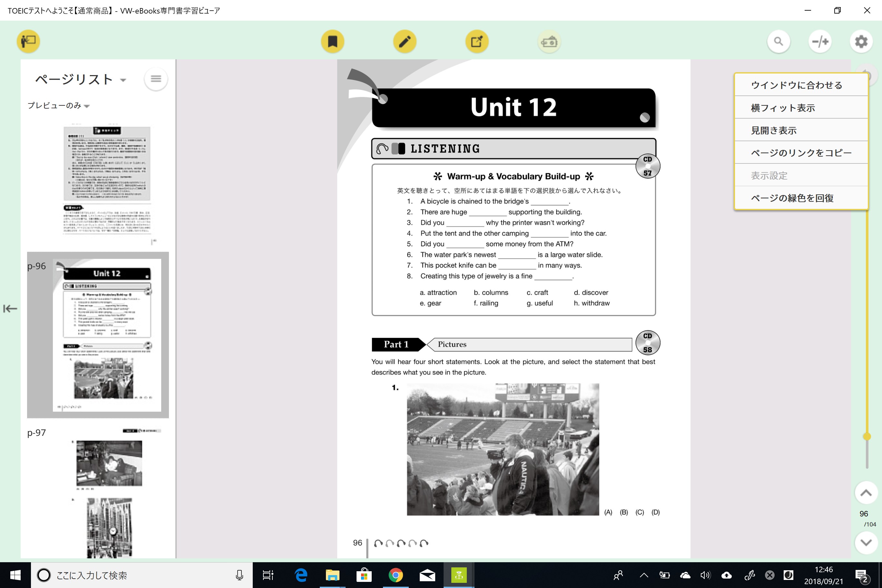Play CD track 57 audio icon

tap(648, 166)
